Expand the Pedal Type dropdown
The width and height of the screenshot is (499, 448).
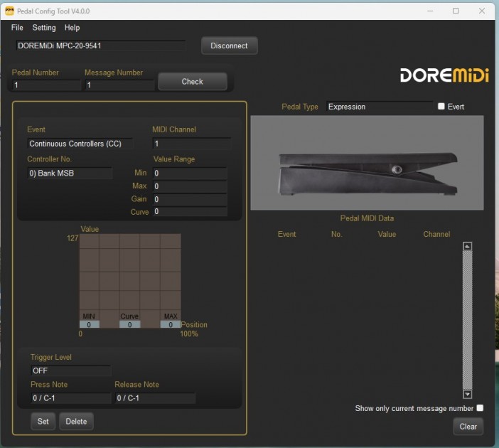point(379,107)
